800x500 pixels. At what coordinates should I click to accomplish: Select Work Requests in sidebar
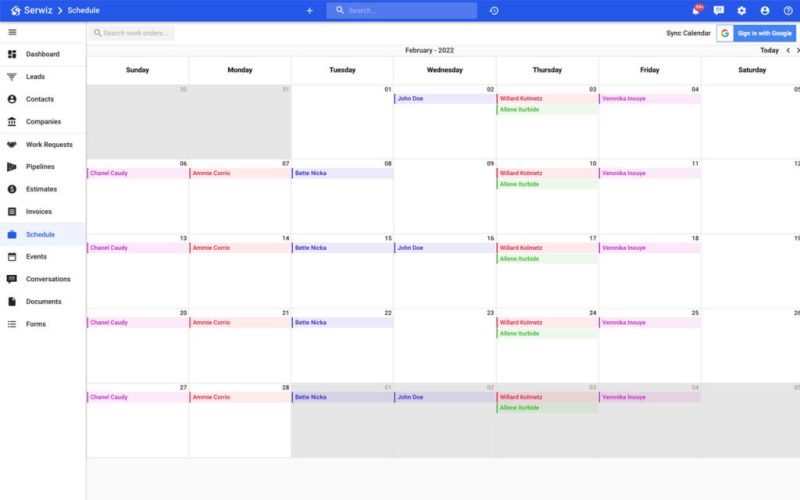coord(49,144)
